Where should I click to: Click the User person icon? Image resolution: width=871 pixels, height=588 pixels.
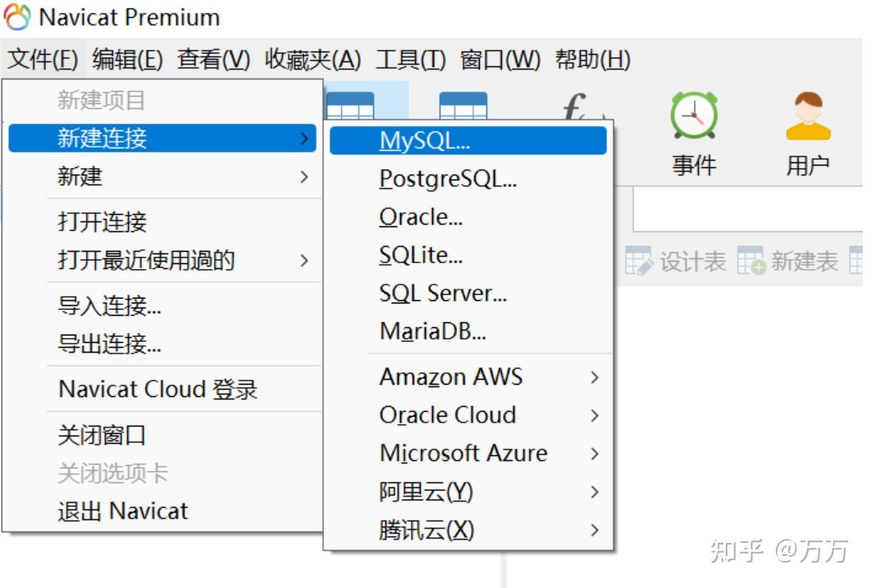(808, 116)
